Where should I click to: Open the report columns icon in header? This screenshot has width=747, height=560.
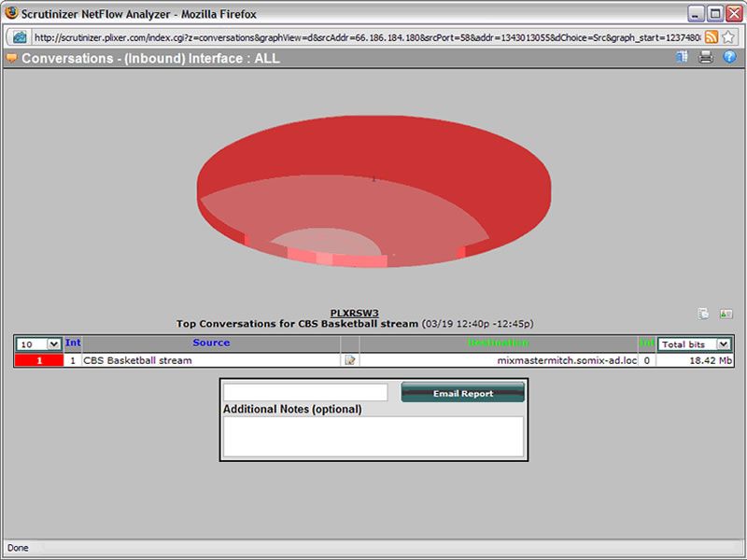coord(683,58)
